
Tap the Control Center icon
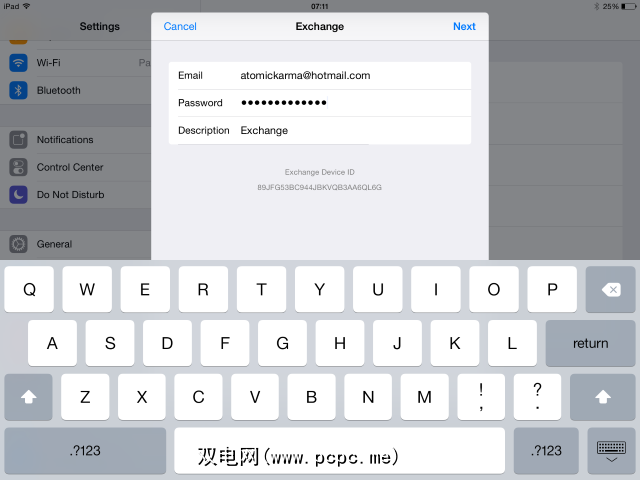[18, 167]
